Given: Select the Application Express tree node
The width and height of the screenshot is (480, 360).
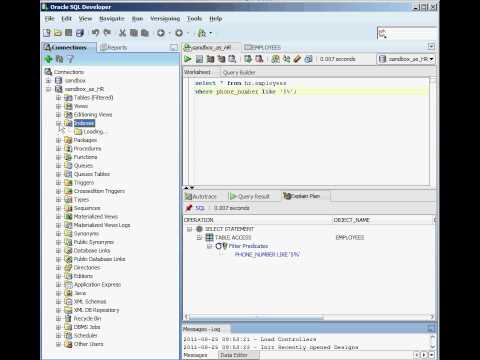Looking at the screenshot, I should tap(97, 285).
